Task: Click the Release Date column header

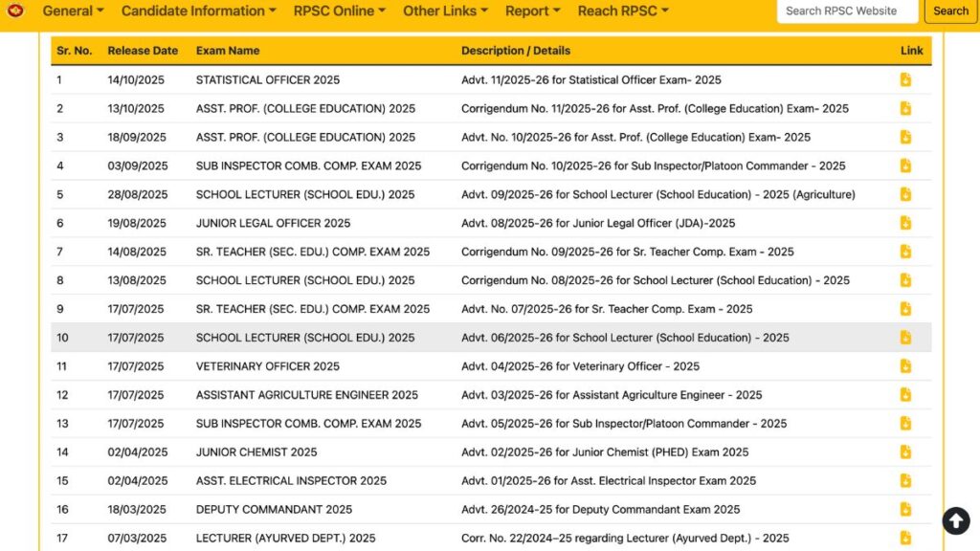Action: 143,51
